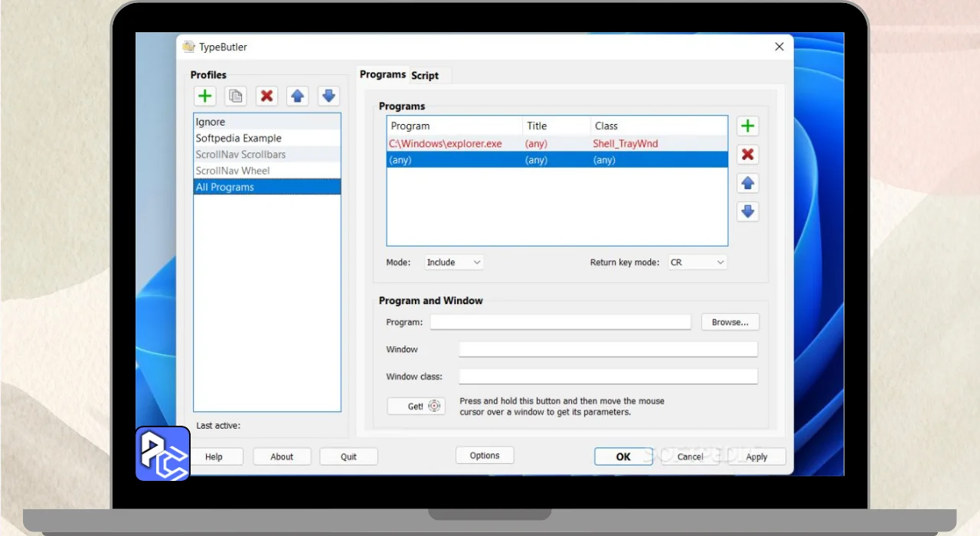The image size is (980, 536).
Task: Click the Window title input field
Action: [608, 349]
